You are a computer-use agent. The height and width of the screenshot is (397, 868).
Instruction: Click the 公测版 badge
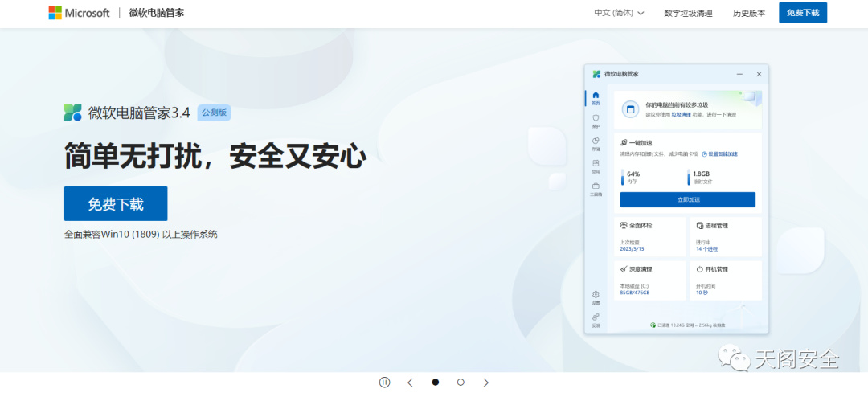tap(215, 113)
